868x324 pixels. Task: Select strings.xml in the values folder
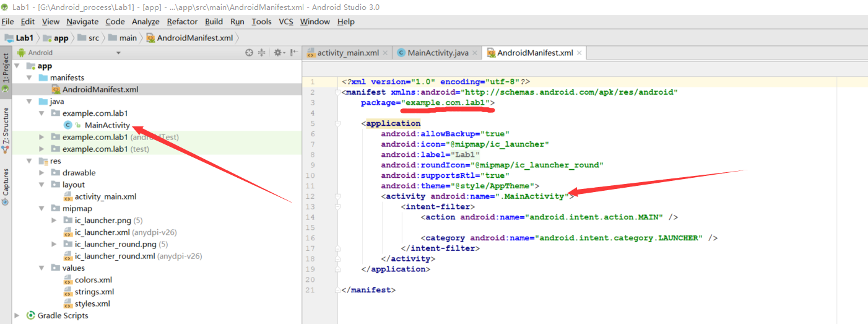[89, 292]
